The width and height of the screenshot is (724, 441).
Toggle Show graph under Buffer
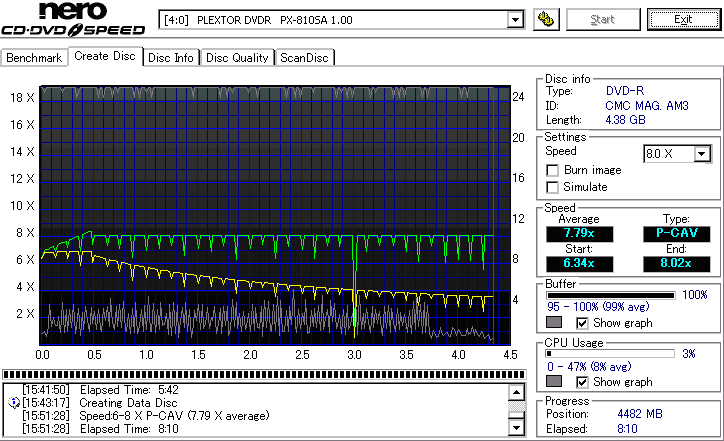click(583, 323)
